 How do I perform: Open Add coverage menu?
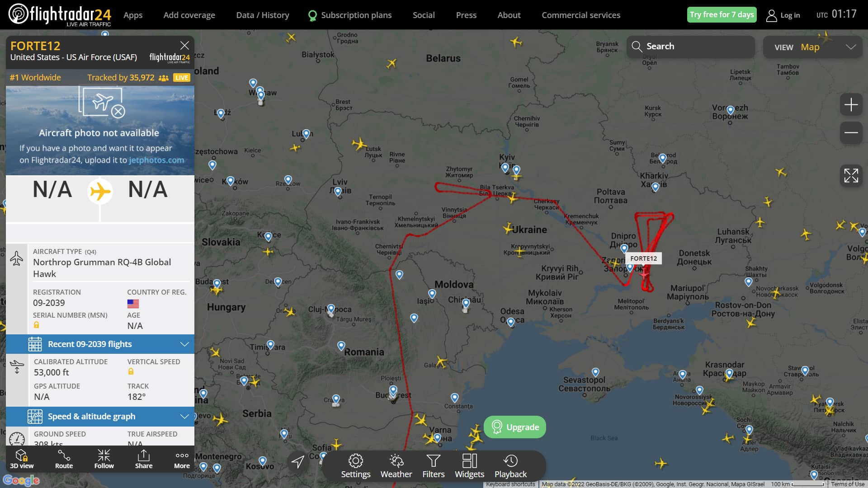189,15
